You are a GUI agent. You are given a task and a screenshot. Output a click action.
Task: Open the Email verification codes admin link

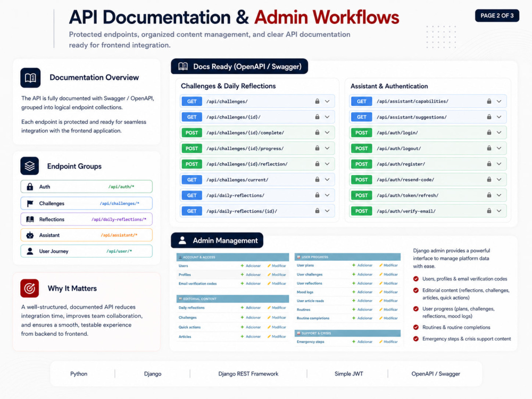pyautogui.click(x=197, y=284)
